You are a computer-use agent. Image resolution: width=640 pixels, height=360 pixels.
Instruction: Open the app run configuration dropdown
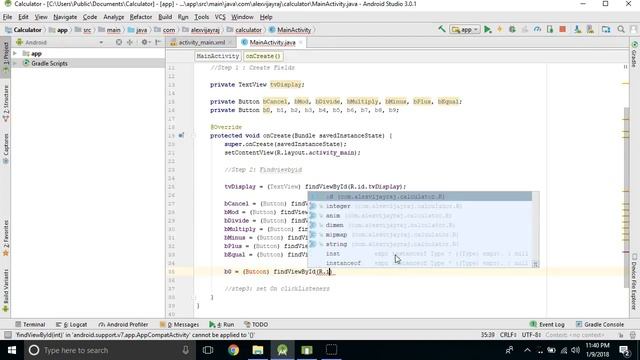[x=465, y=29]
